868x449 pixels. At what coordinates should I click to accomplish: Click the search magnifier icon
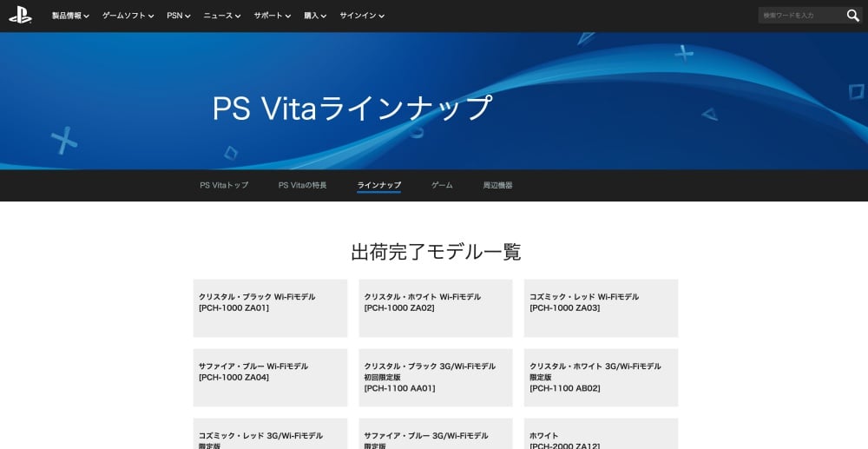852,16
